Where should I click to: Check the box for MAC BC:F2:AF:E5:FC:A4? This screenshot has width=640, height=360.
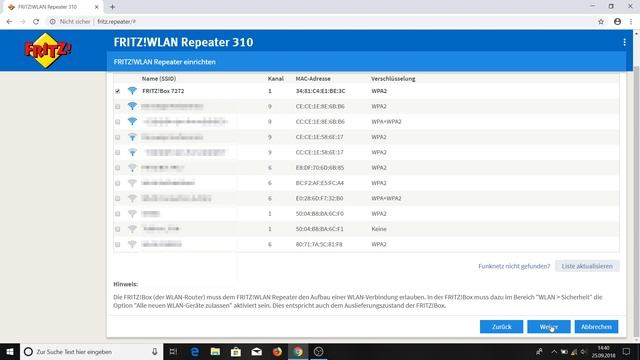tap(118, 183)
